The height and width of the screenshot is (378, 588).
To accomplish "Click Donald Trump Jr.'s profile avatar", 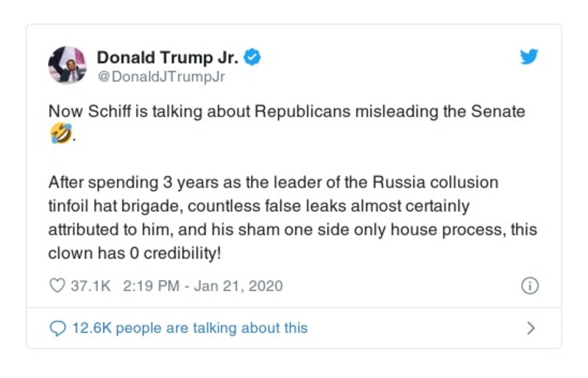I will pyautogui.click(x=67, y=65).
